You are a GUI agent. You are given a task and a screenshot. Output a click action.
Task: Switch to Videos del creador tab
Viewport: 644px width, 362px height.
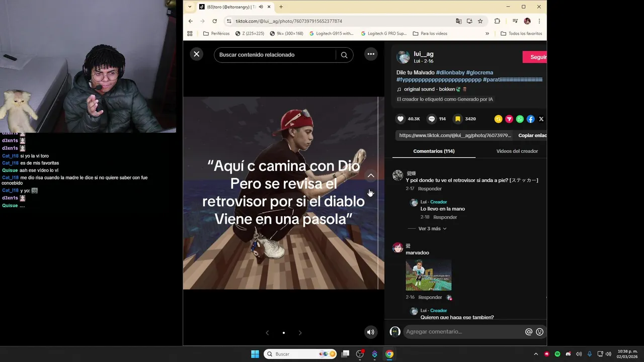coord(517,151)
